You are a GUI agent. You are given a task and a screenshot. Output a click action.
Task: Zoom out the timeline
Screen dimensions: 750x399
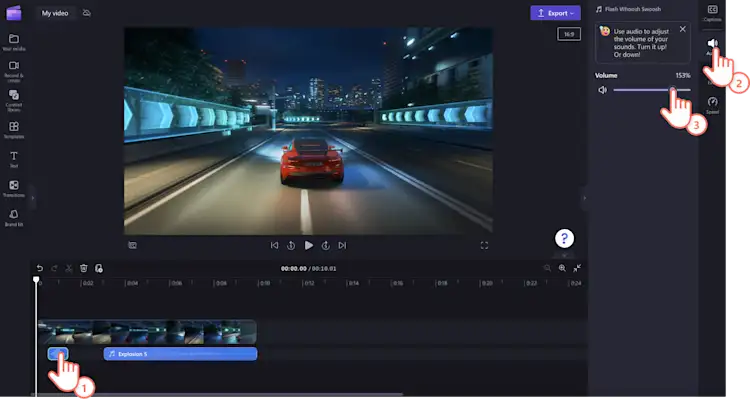[547, 268]
